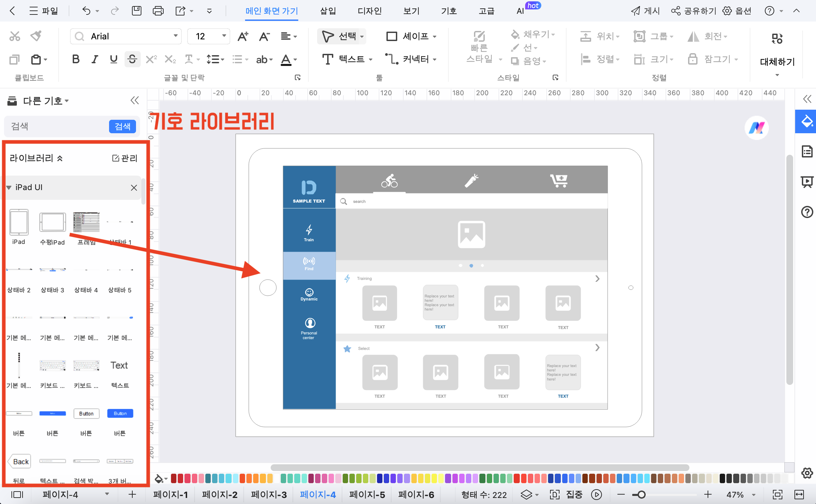Click the settings gear at bottom right
816x504 pixels.
[807, 473]
